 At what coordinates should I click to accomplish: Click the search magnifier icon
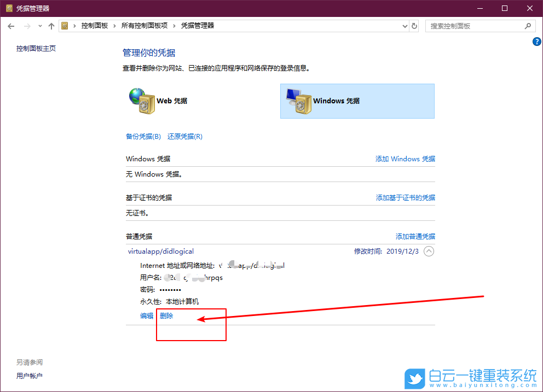point(527,26)
